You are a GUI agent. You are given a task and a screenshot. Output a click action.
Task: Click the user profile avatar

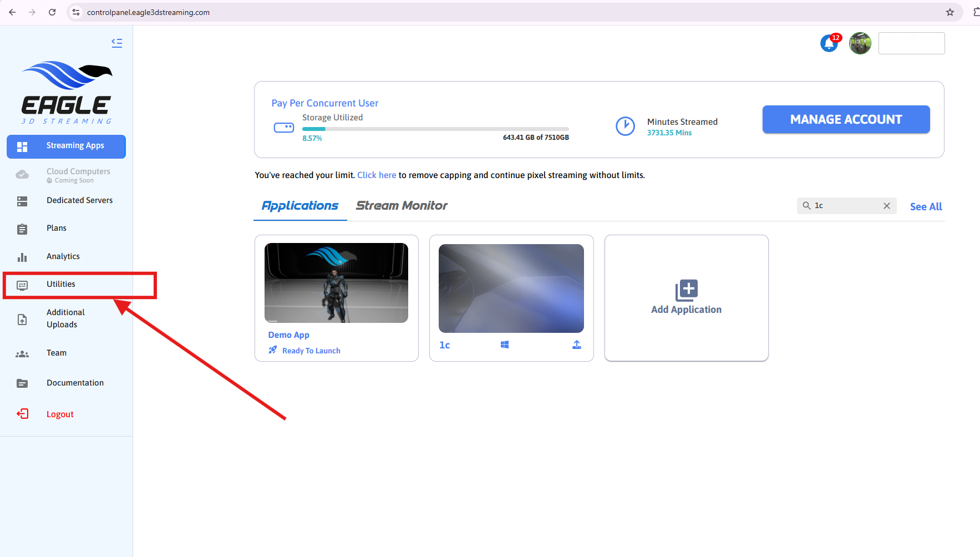tap(860, 43)
